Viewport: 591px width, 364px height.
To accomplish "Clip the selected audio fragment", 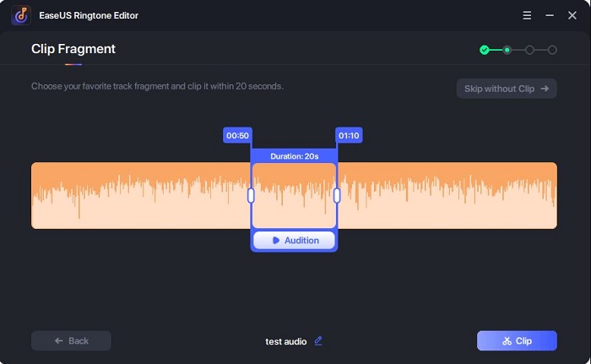I will [517, 341].
